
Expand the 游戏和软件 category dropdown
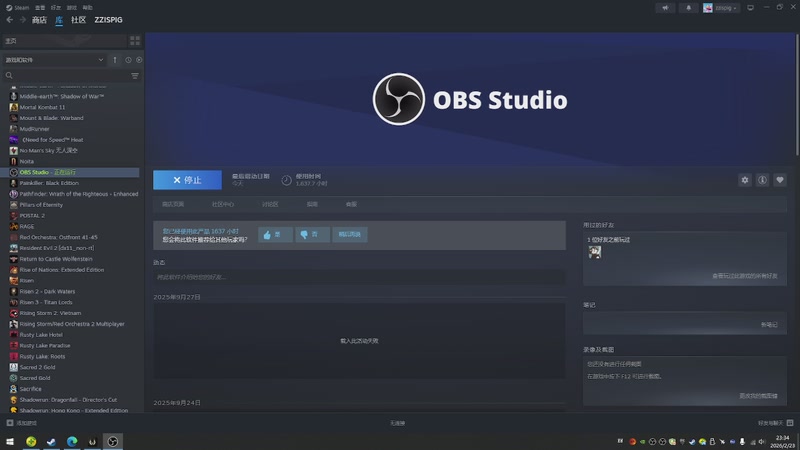tap(54, 60)
